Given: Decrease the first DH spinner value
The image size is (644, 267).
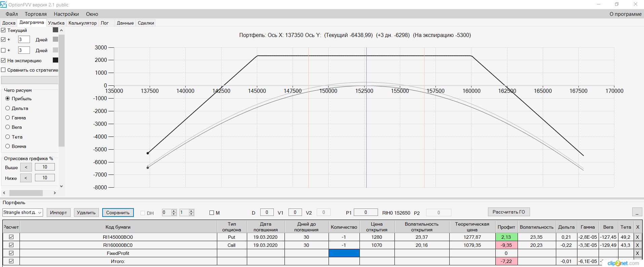Looking at the screenshot, I should (174, 214).
